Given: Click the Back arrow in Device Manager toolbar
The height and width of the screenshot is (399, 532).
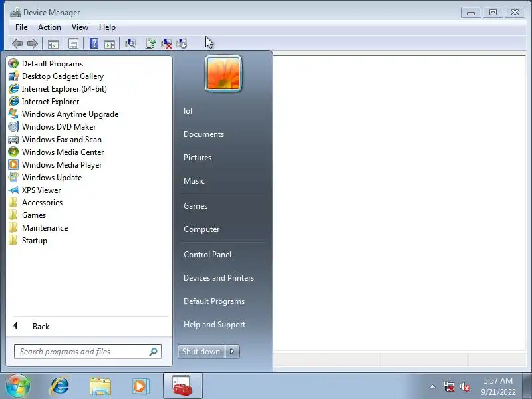Looking at the screenshot, I should [x=17, y=43].
